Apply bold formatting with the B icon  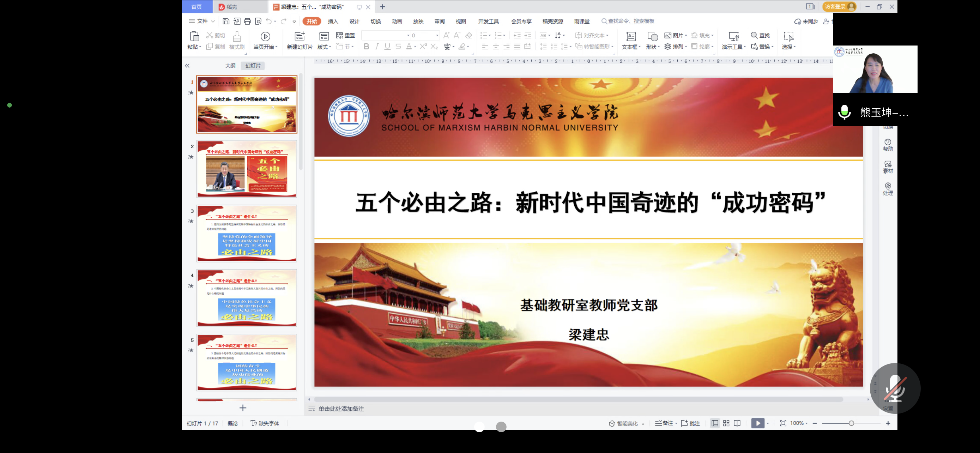(x=367, y=47)
